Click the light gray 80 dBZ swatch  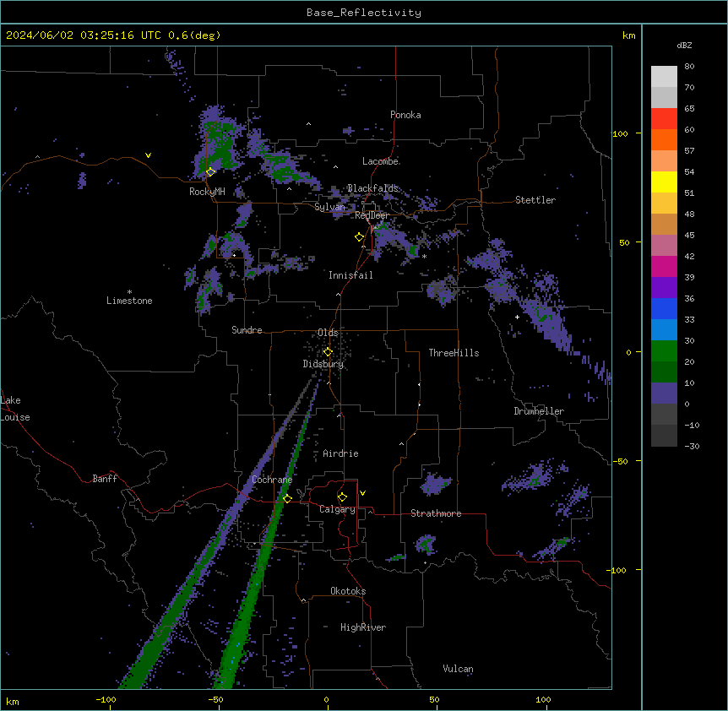click(664, 77)
